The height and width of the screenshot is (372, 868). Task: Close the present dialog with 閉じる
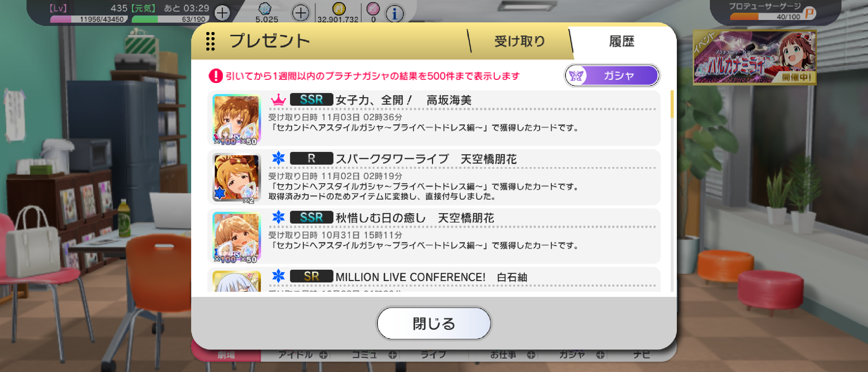pos(434,323)
